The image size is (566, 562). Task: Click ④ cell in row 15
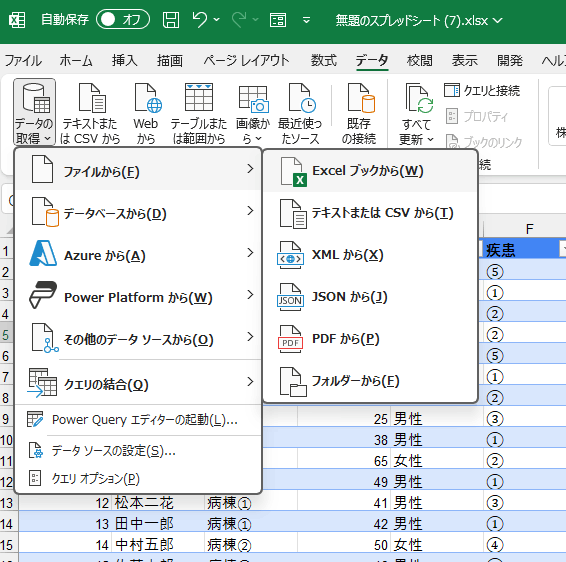524,545
